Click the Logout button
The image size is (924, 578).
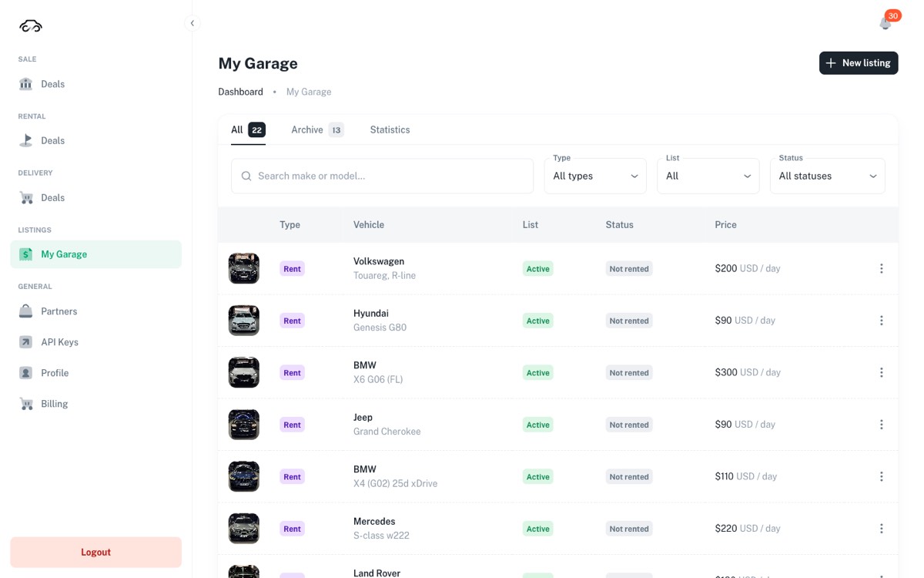pyautogui.click(x=96, y=553)
